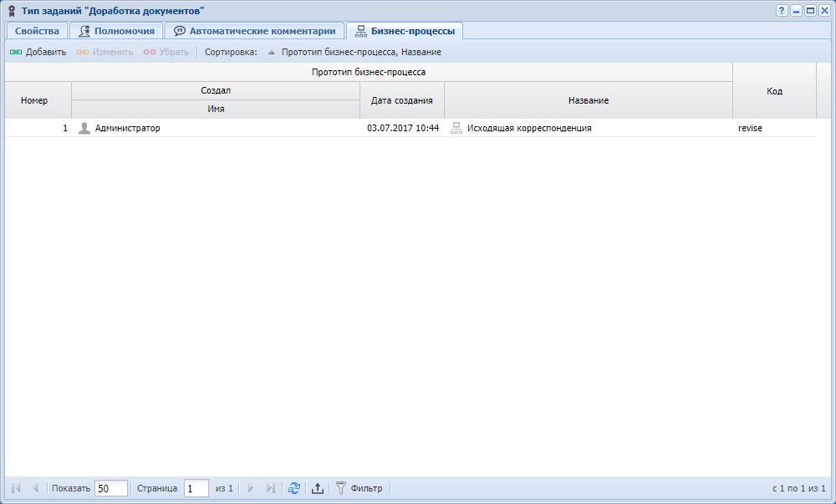Screen dimensions: 836x504
Task: Open sorting selector Прототип бизнес-процесса, Название
Action: (x=361, y=52)
